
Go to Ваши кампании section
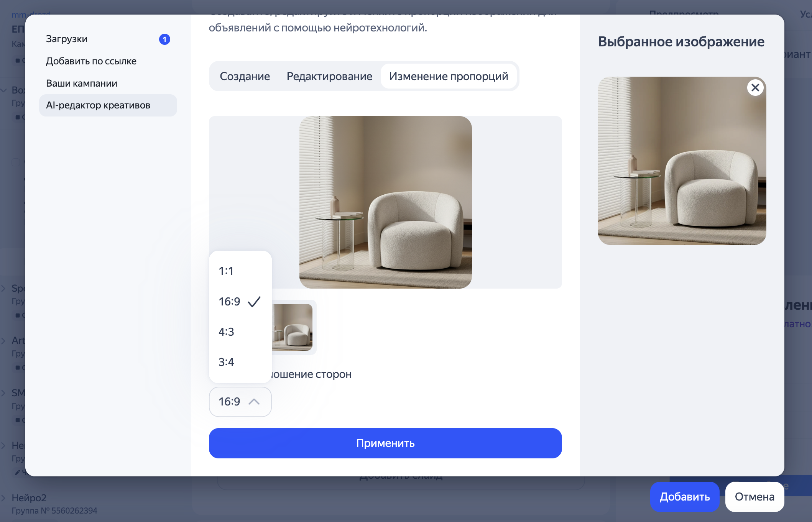click(x=82, y=83)
